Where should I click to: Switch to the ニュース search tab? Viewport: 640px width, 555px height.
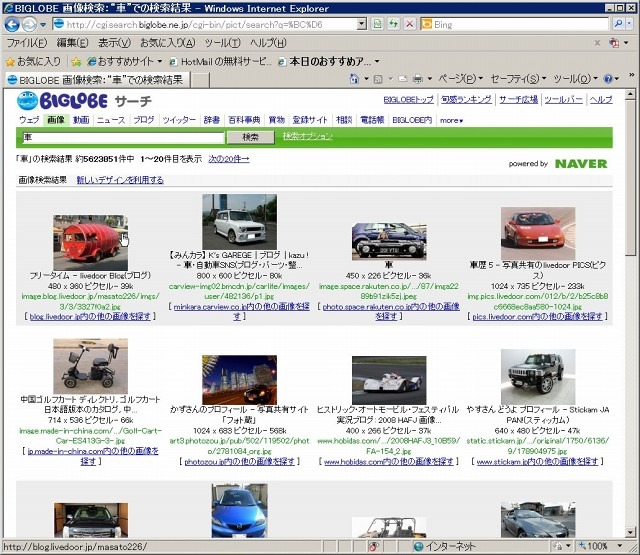tap(111, 120)
